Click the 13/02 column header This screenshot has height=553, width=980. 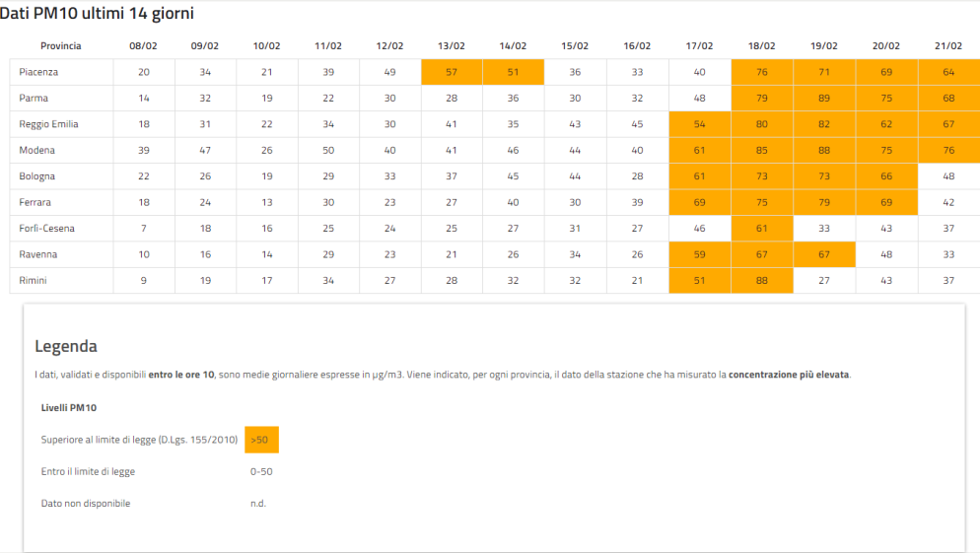coord(452,45)
